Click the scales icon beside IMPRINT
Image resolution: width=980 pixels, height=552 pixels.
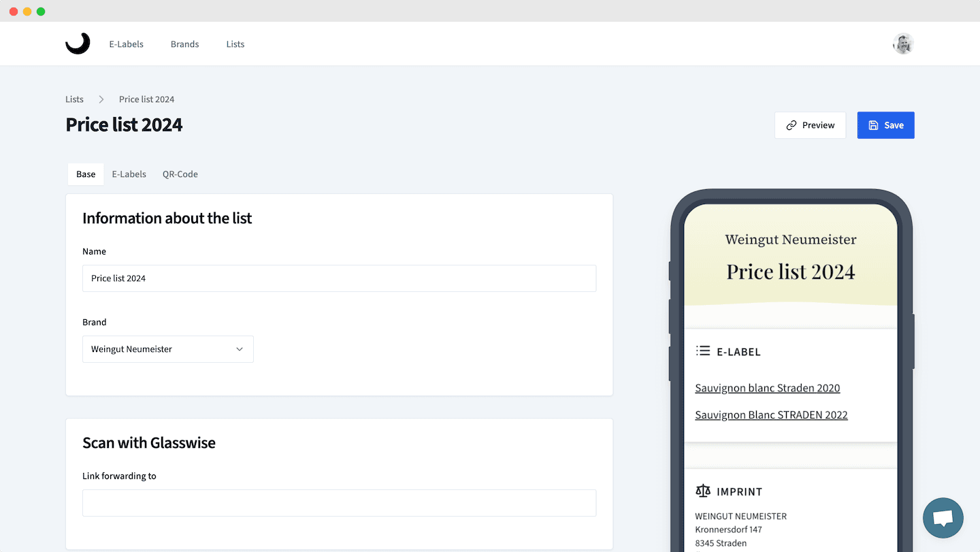pyautogui.click(x=702, y=491)
